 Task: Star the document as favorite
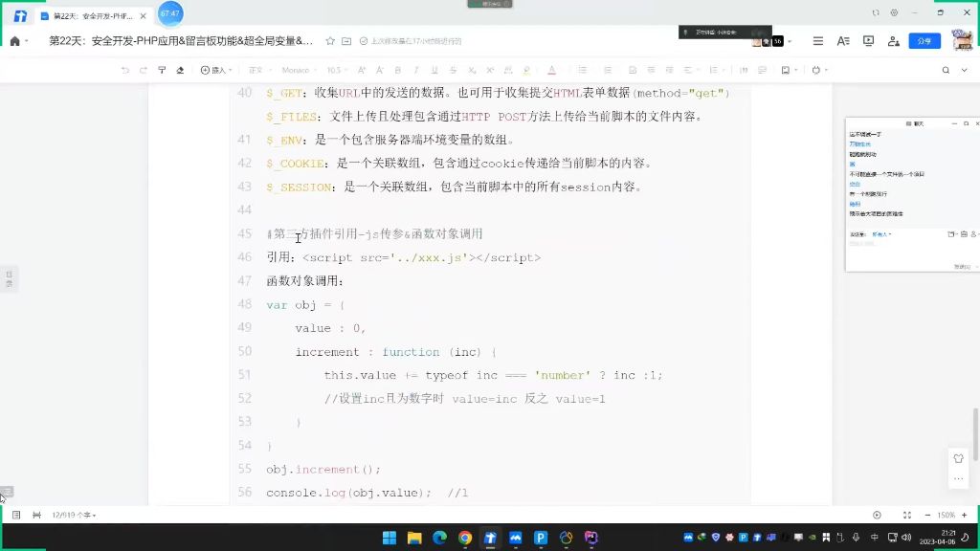pos(330,41)
